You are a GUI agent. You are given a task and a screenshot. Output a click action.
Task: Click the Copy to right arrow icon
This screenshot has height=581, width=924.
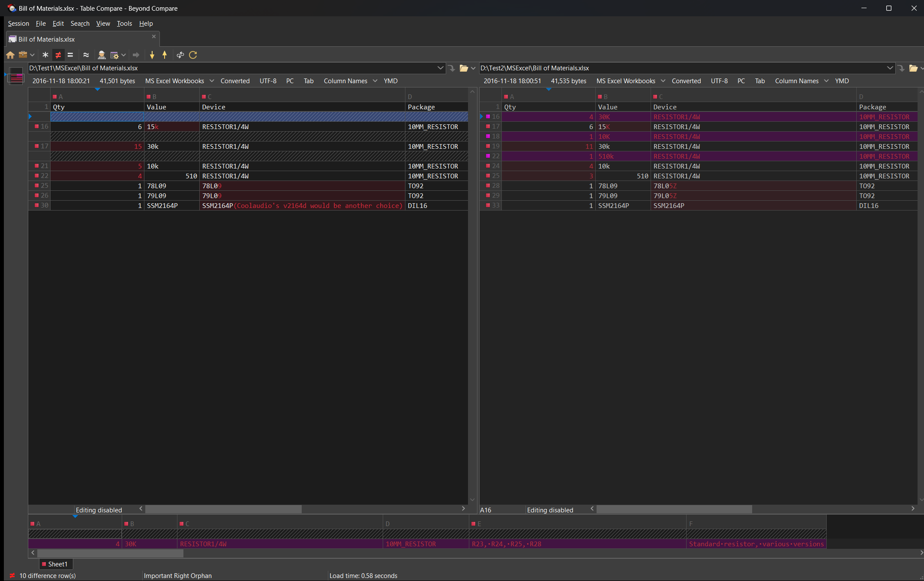tap(136, 55)
